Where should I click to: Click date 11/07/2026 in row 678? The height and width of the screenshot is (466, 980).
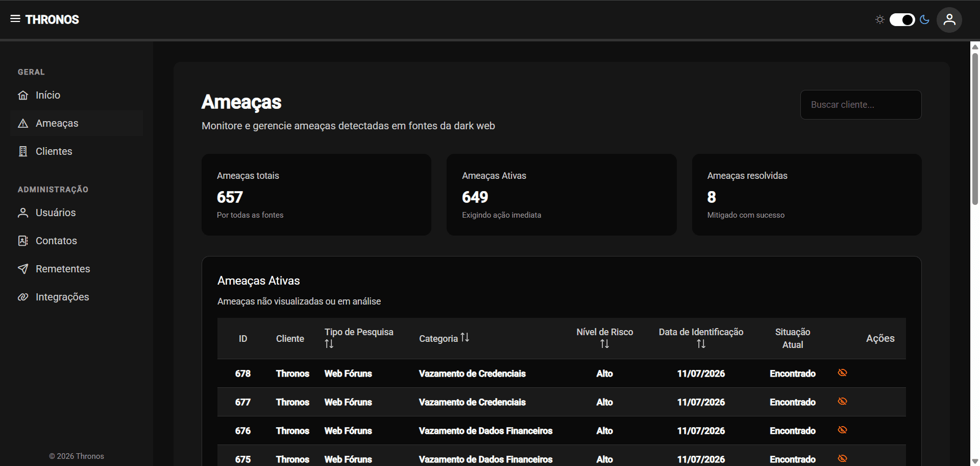pos(701,374)
